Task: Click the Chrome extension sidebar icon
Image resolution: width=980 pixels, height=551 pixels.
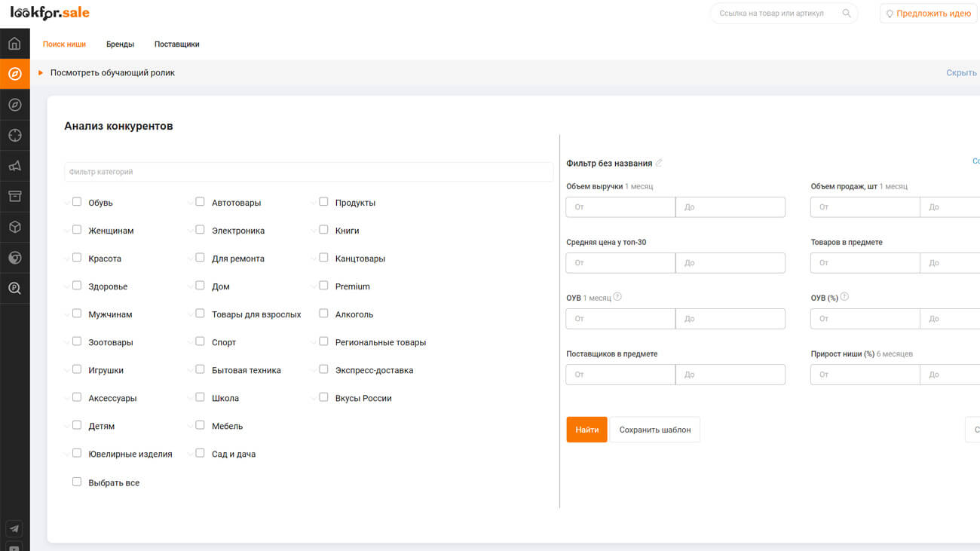Action: [x=14, y=258]
